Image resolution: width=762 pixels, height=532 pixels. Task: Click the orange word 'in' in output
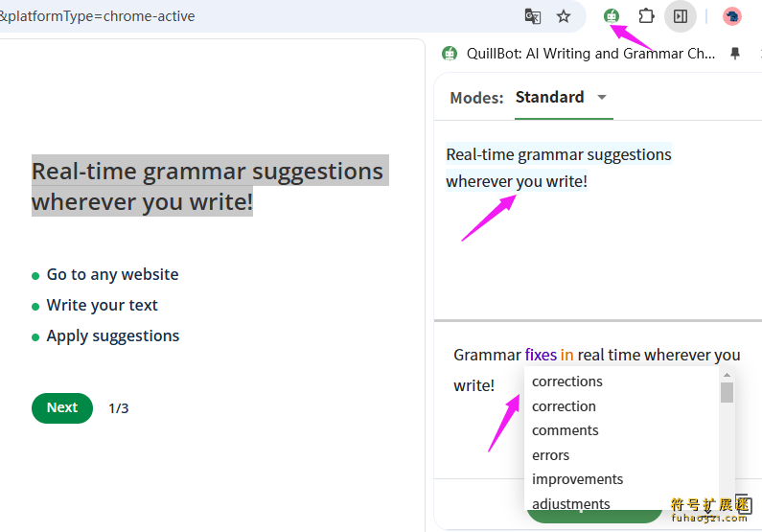pyautogui.click(x=566, y=355)
